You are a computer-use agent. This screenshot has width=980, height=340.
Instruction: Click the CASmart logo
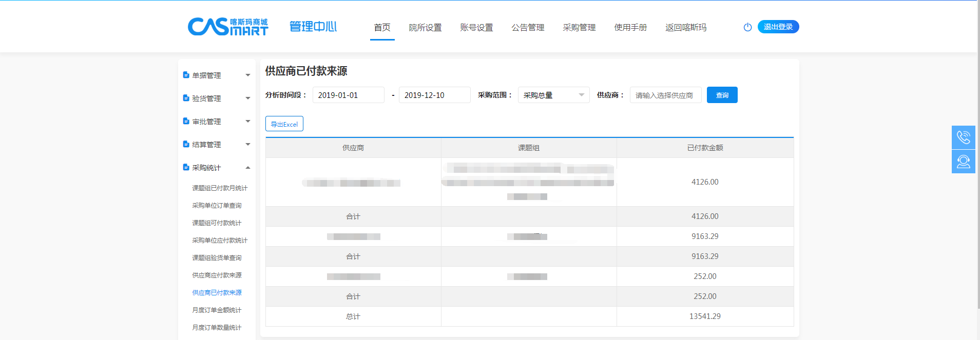[228, 27]
